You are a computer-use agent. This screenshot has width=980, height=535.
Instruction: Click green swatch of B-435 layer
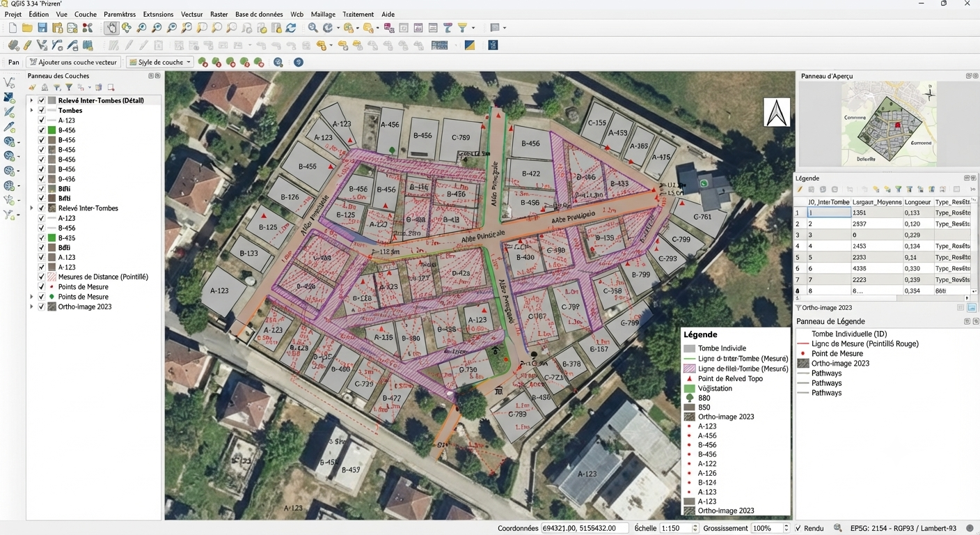click(52, 238)
